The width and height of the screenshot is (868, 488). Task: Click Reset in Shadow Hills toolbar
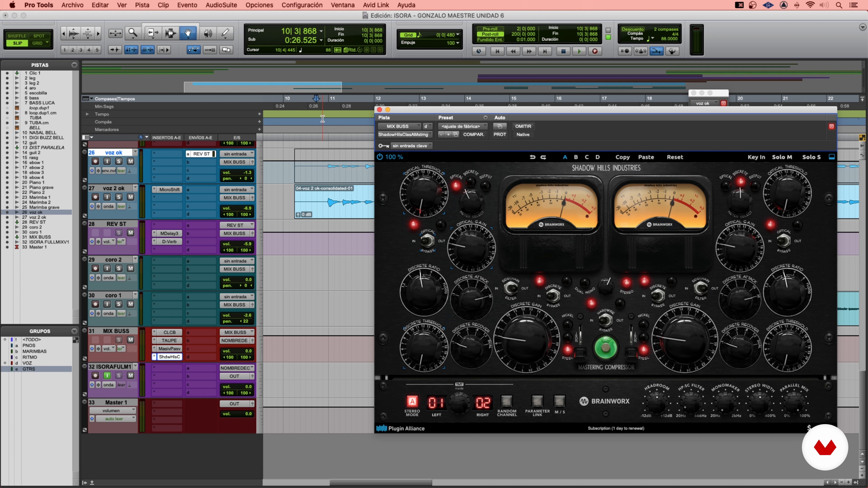675,157
